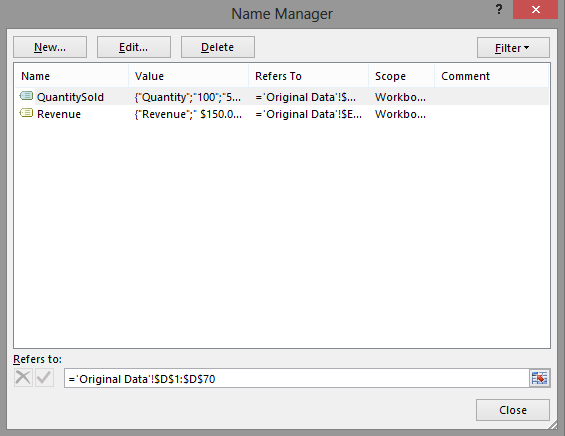Click the QuantitySold name tag icon

click(26, 96)
